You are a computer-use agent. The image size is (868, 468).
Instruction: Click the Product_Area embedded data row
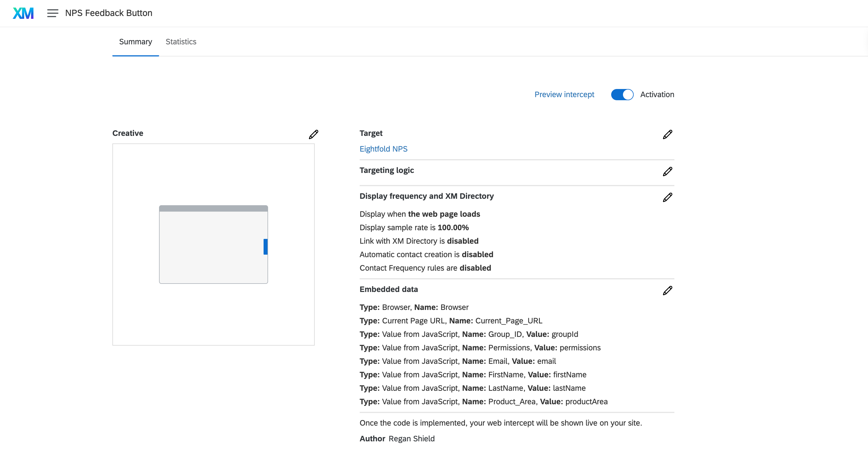pos(484,402)
